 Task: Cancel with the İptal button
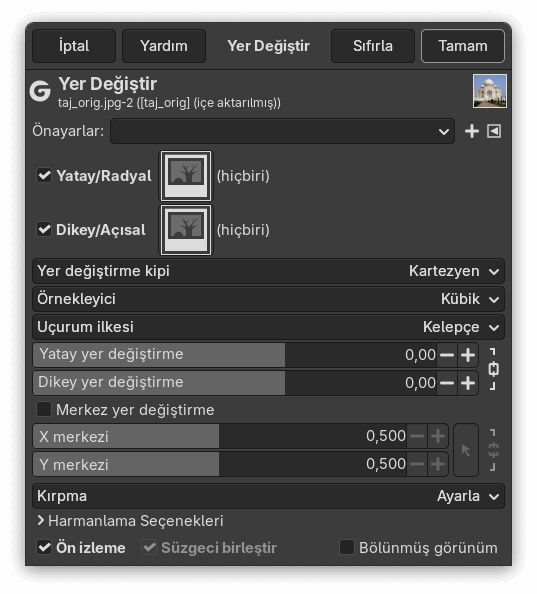click(x=74, y=46)
